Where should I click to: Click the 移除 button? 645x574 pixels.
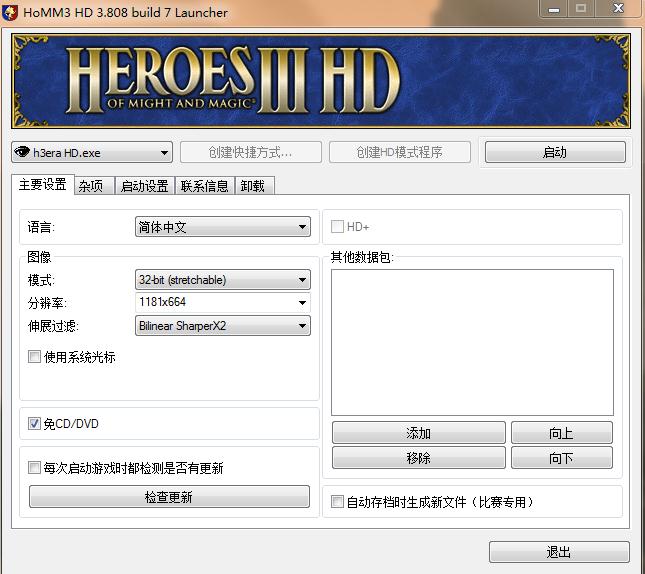pos(418,458)
